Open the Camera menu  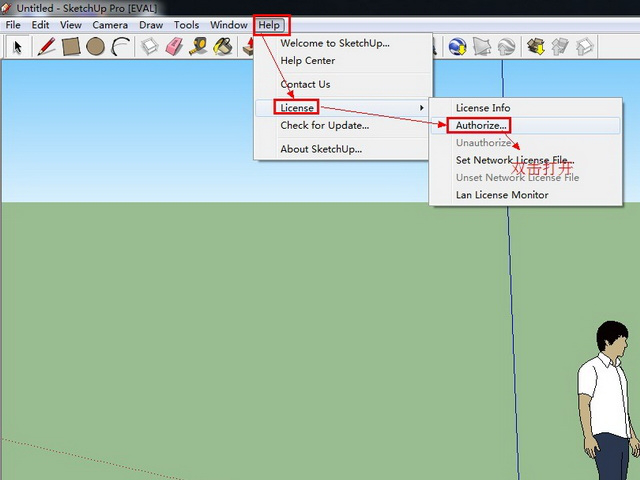(110, 25)
